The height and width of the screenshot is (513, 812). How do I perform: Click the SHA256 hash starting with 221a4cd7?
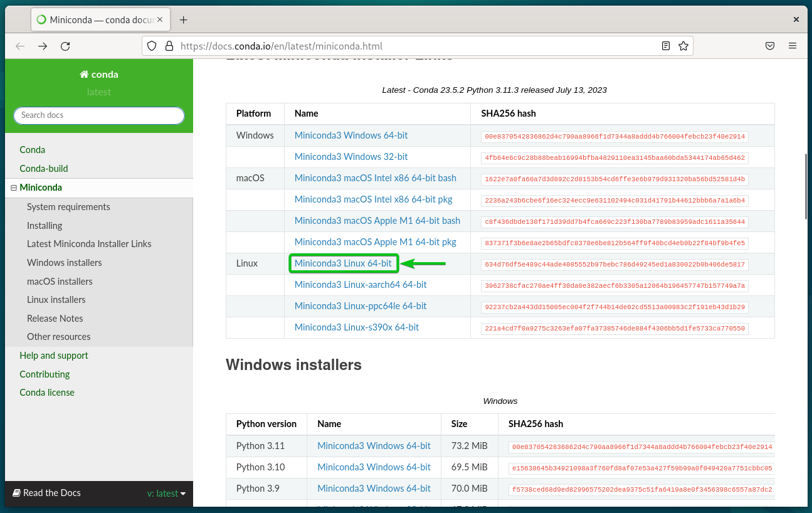[614, 329]
